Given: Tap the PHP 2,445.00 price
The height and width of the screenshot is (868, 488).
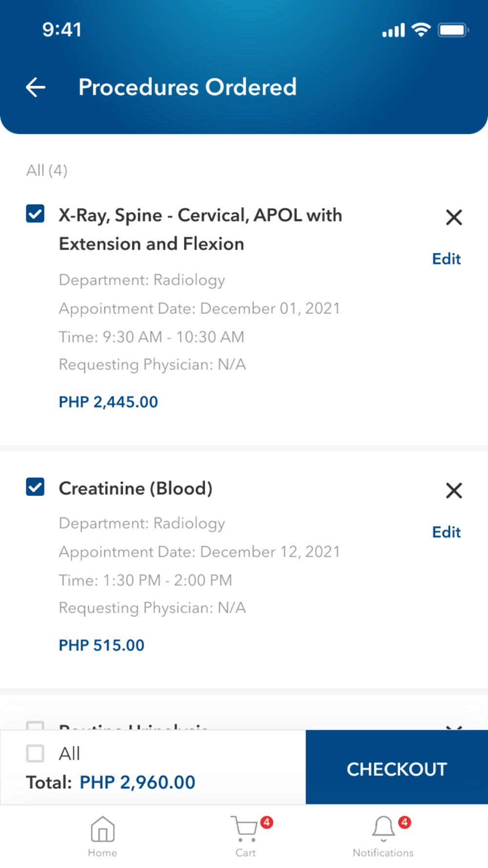Looking at the screenshot, I should (x=108, y=402).
